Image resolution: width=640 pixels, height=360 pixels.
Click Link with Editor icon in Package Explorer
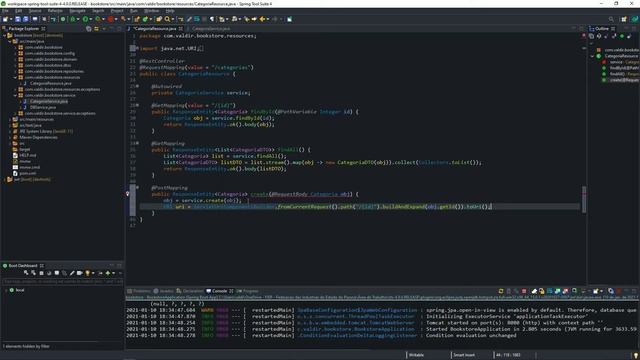tap(96, 29)
